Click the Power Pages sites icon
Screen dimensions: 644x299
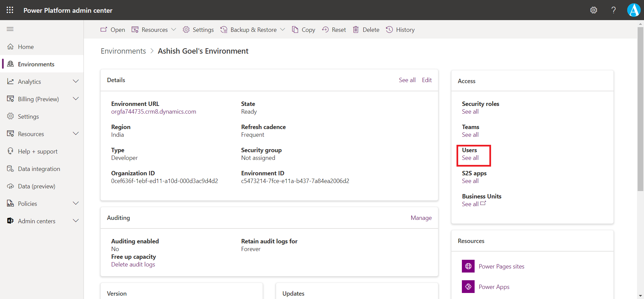pos(468,266)
